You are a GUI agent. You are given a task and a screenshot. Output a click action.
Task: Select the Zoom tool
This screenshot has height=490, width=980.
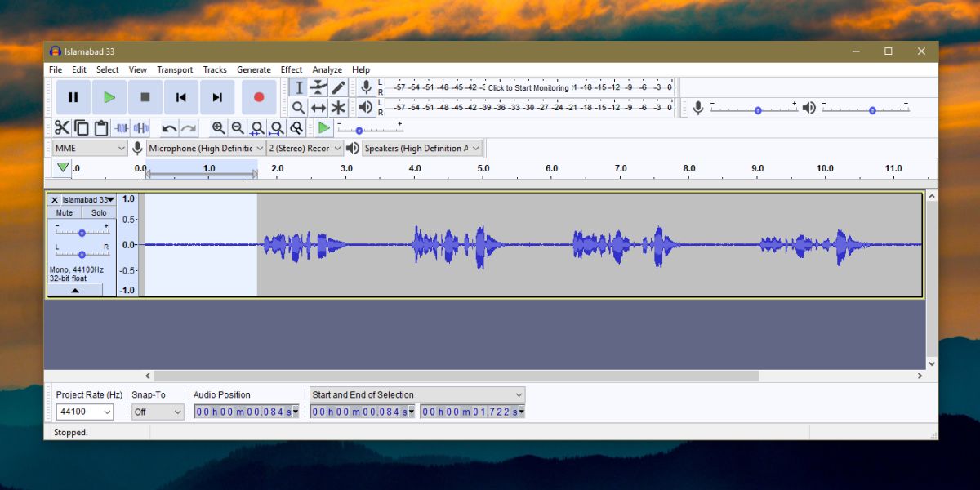(x=298, y=107)
